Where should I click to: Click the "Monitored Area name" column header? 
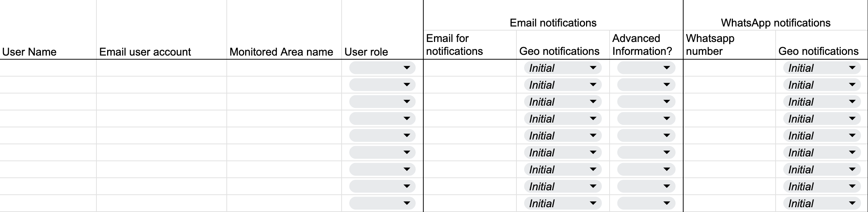coord(281,52)
